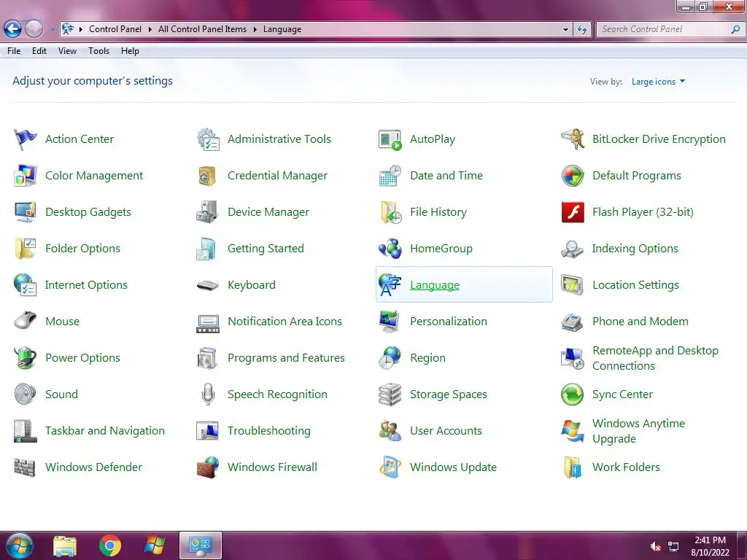Open Phone and Modem link

640,322
